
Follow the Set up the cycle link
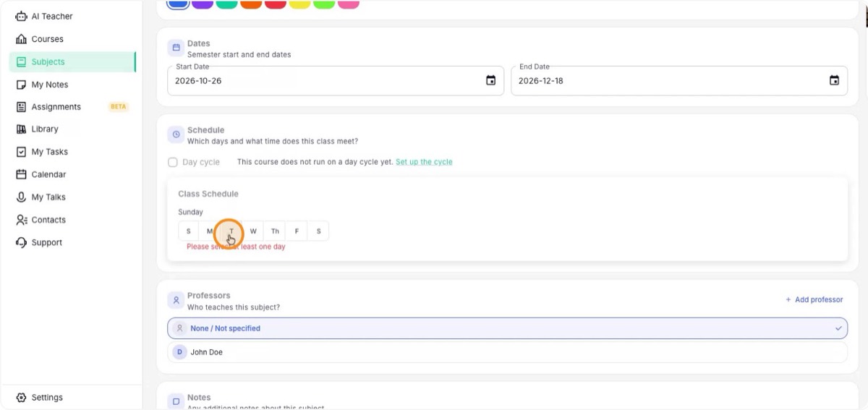pyautogui.click(x=424, y=162)
